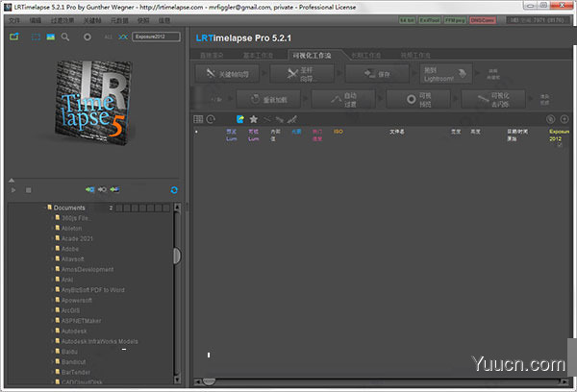Image resolution: width=577 pixels, height=392 pixels.
Task: Open the 文件 menu
Action: coord(14,20)
